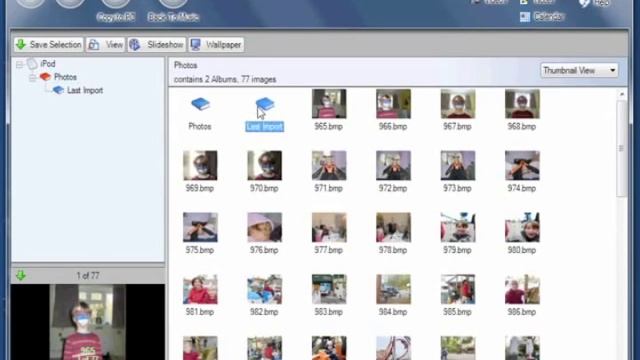Click the '1 of 77' counter text
The image size is (640, 360).
pos(88,276)
